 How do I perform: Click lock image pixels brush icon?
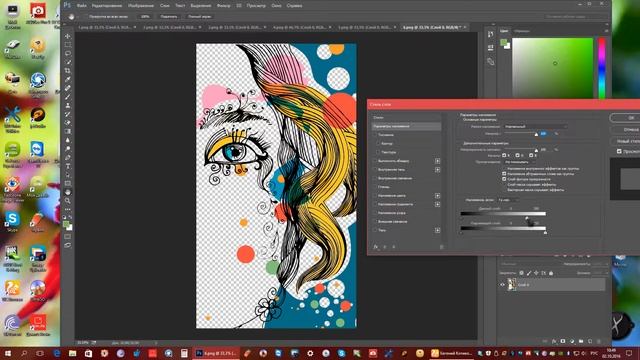pos(529,273)
